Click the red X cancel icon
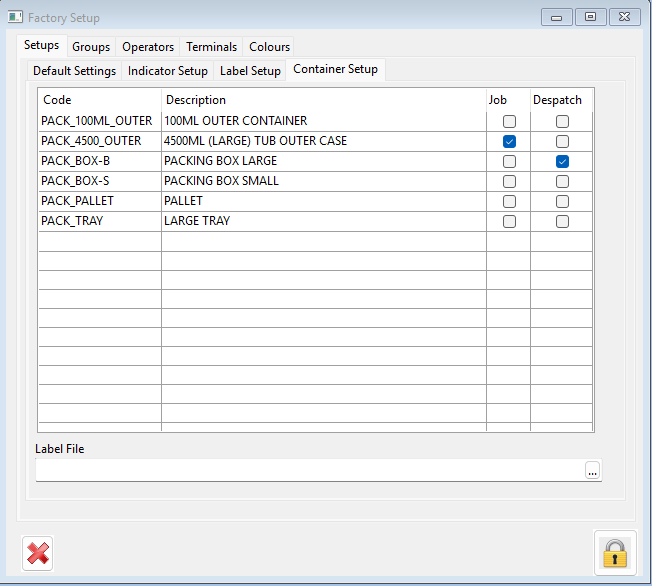Image resolution: width=652 pixels, height=586 pixels. [x=38, y=553]
